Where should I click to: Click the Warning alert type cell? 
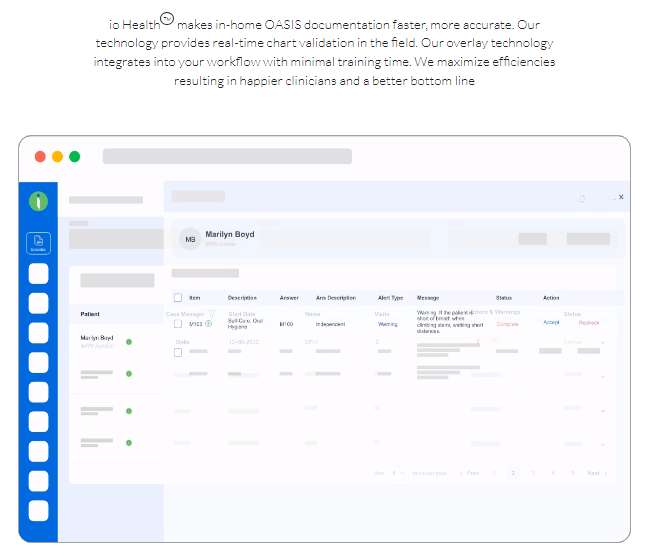(x=387, y=324)
